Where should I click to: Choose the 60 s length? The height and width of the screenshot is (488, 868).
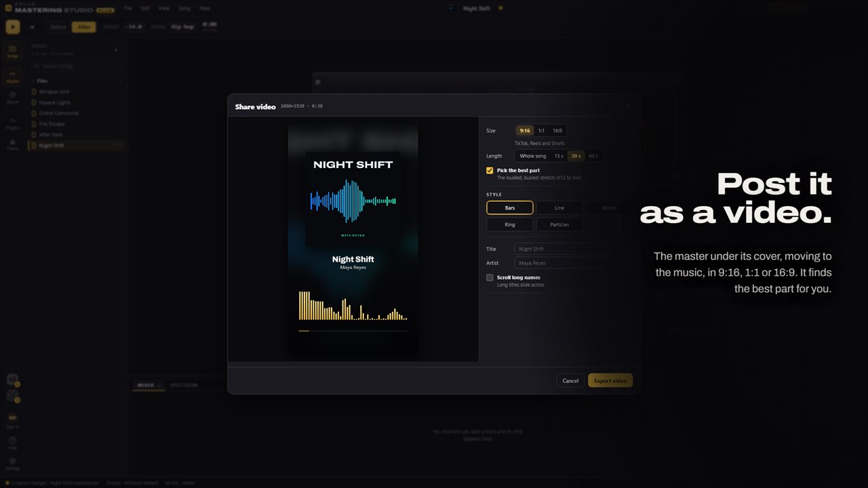(593, 156)
